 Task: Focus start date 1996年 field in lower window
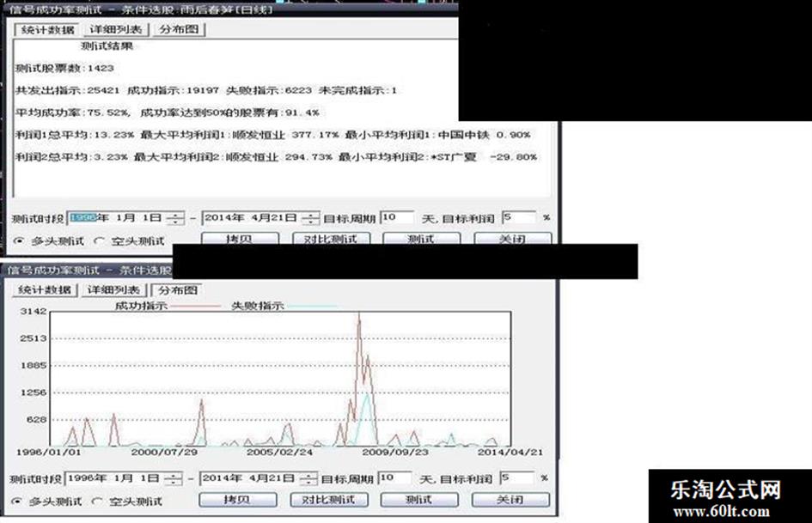[123, 478]
